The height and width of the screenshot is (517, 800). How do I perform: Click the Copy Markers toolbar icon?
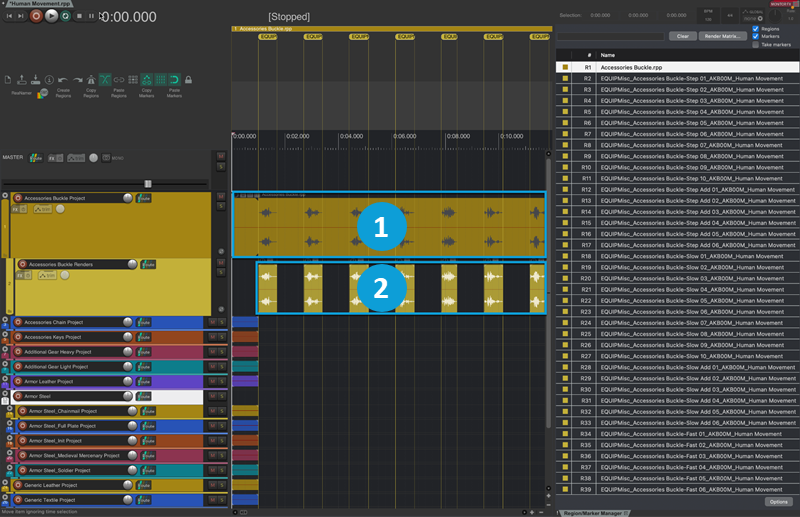(146, 80)
